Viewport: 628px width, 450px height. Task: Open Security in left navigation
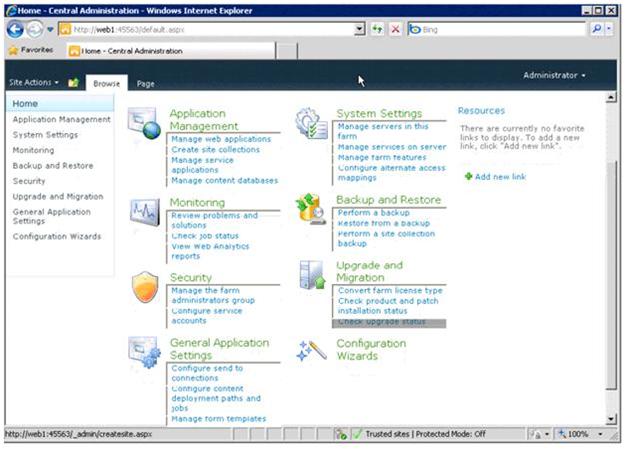click(29, 181)
